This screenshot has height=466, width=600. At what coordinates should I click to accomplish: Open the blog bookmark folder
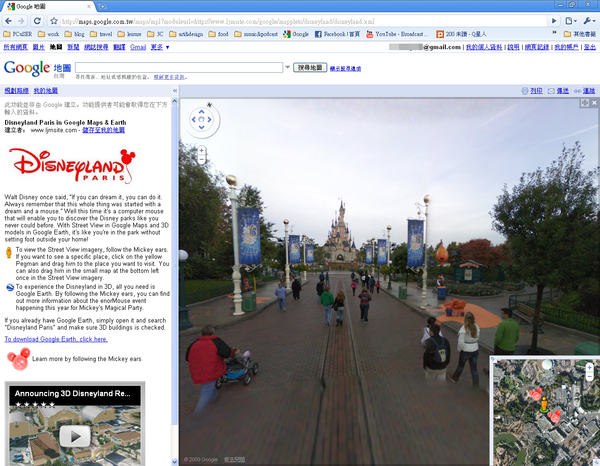pyautogui.click(x=75, y=34)
